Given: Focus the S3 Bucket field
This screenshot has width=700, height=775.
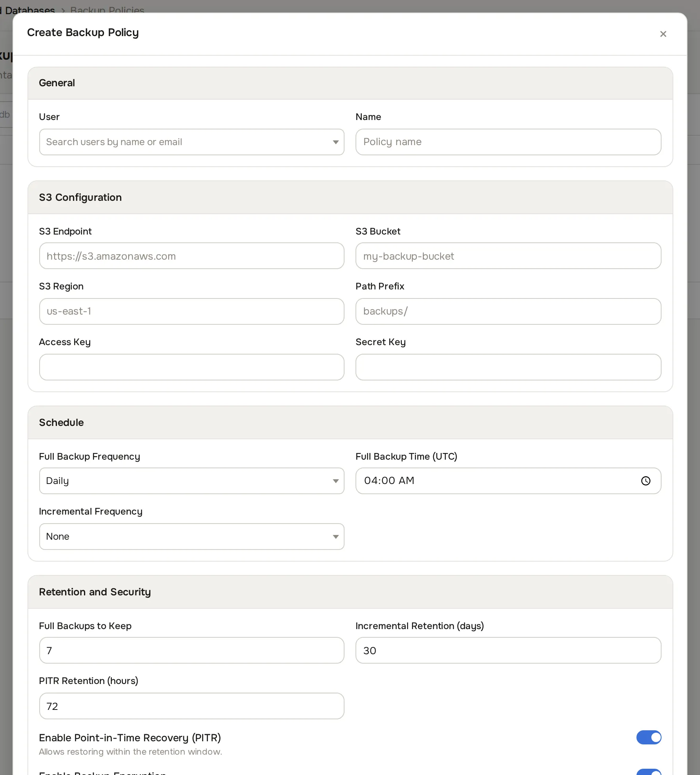Looking at the screenshot, I should (x=508, y=256).
